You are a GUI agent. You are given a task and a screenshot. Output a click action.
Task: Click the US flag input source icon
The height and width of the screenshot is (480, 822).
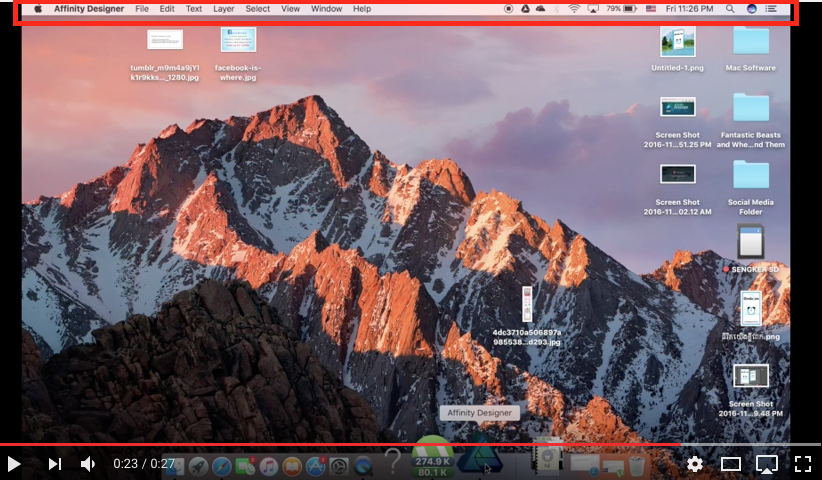651,9
